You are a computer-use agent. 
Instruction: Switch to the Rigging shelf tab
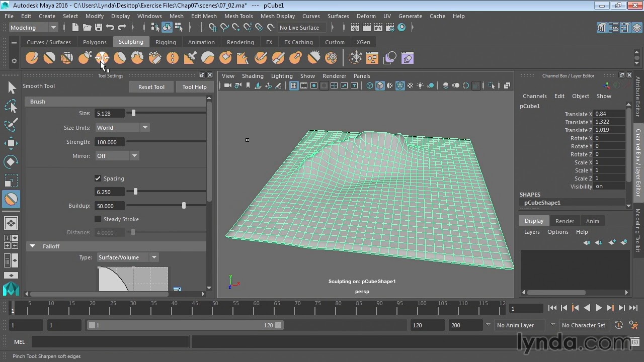pos(166,42)
